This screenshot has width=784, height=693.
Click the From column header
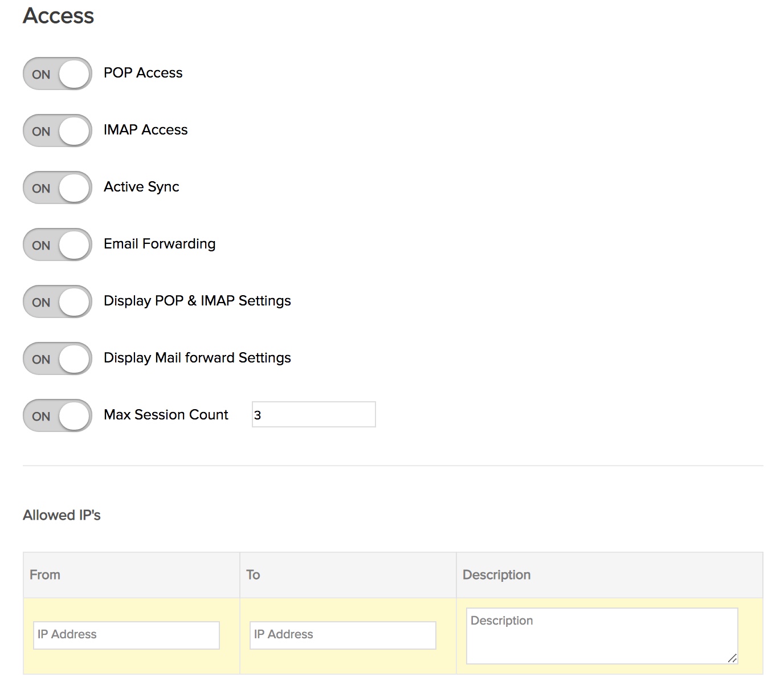tap(45, 574)
